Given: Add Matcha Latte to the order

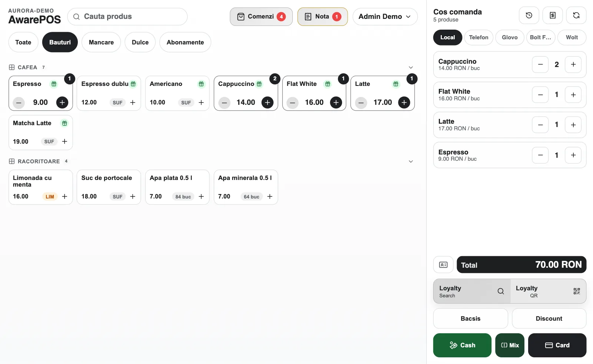Looking at the screenshot, I should coord(64,141).
